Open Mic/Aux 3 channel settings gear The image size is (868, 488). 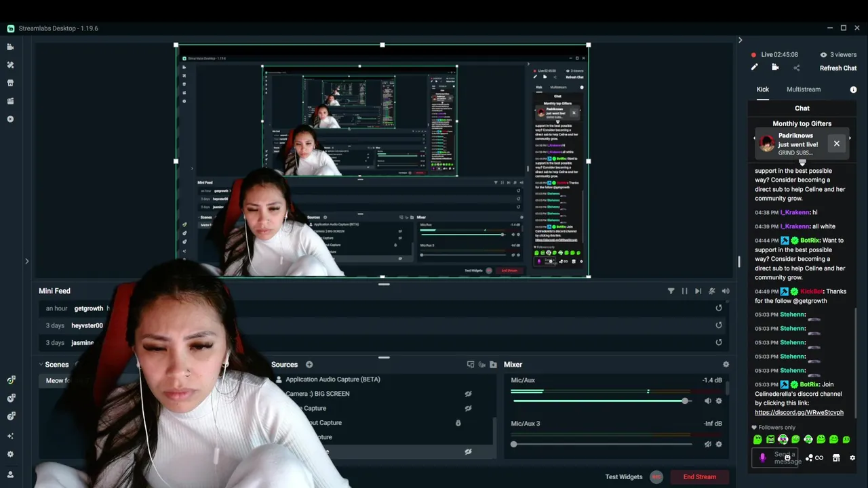pyautogui.click(x=719, y=444)
